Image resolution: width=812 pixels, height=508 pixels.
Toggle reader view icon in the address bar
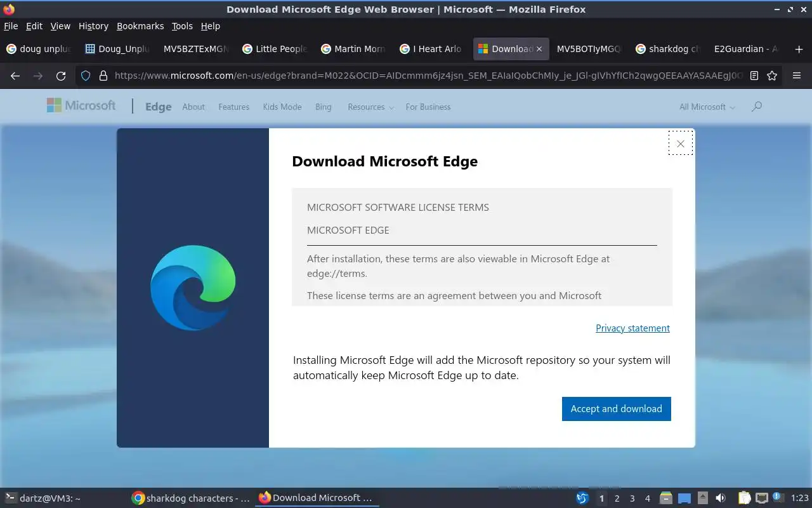coord(754,76)
